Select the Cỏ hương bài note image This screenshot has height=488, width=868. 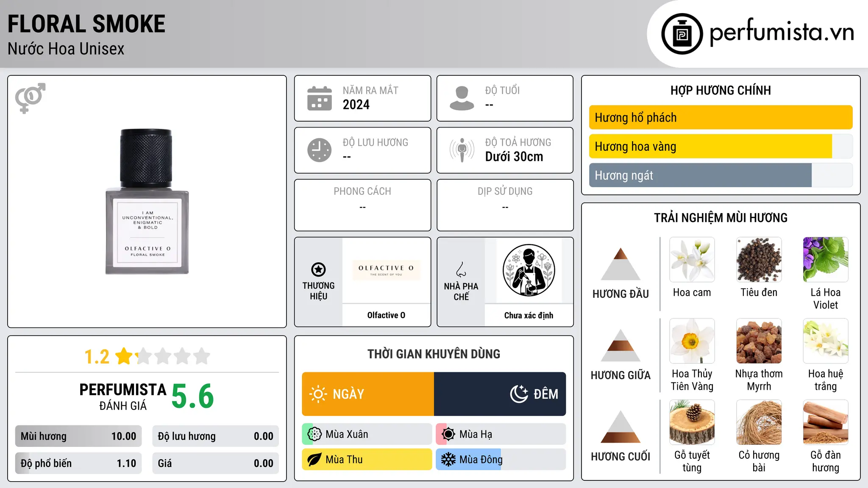pyautogui.click(x=759, y=422)
